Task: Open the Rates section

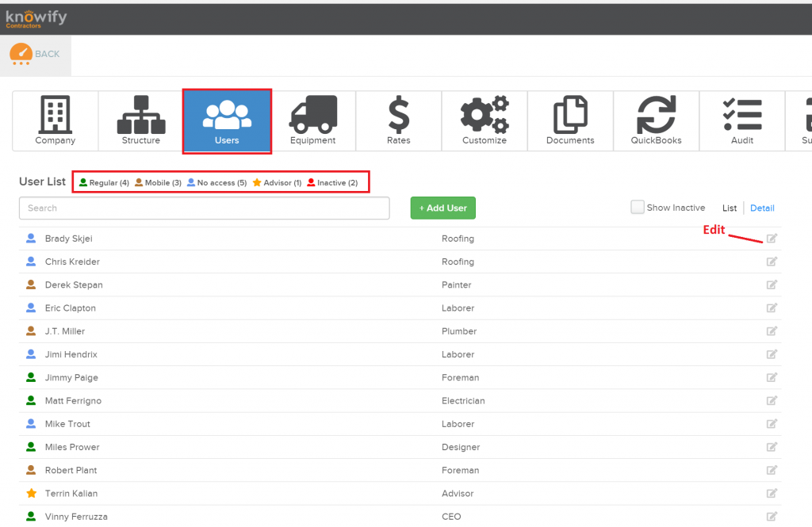Action: click(398, 120)
